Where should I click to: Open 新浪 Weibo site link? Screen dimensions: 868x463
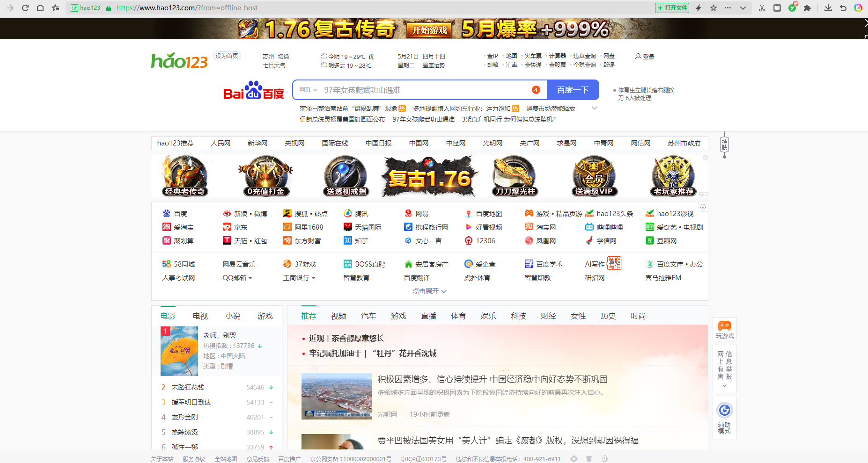(x=245, y=214)
